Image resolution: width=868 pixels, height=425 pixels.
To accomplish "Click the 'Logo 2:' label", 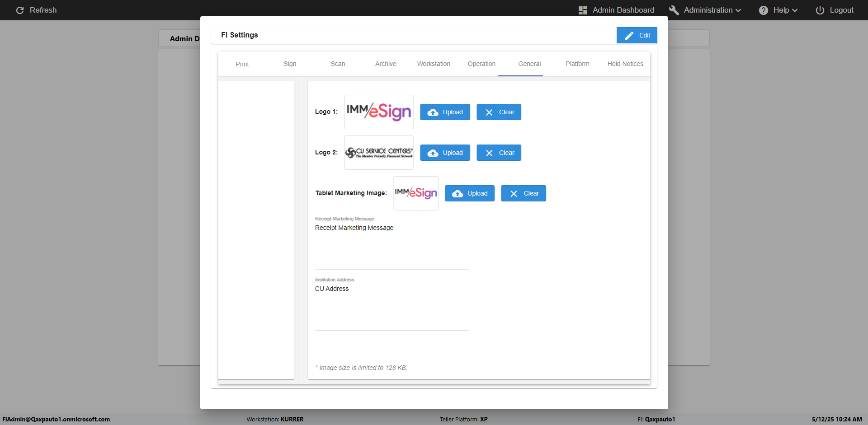I will point(326,152).
